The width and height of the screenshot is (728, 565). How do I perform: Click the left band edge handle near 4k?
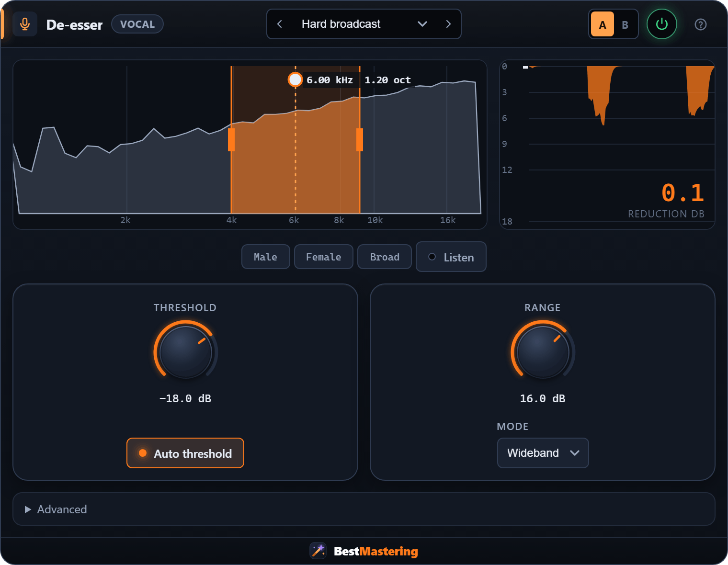pyautogui.click(x=231, y=140)
